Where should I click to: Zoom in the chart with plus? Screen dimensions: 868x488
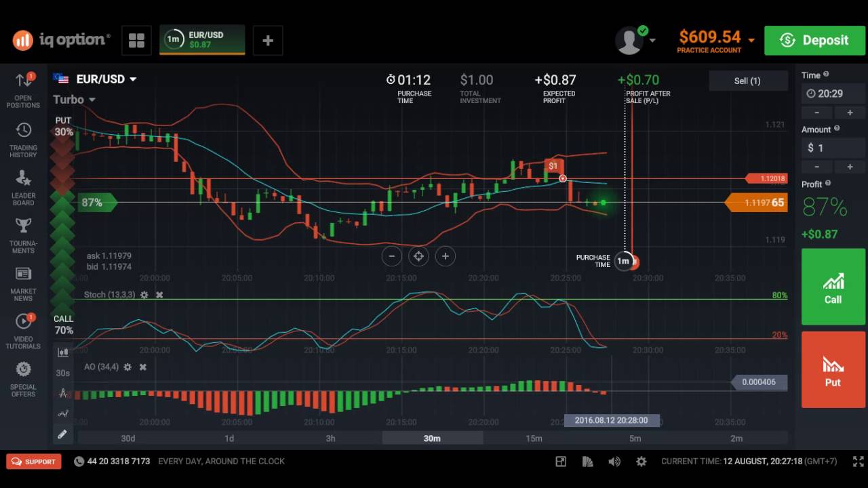446,256
